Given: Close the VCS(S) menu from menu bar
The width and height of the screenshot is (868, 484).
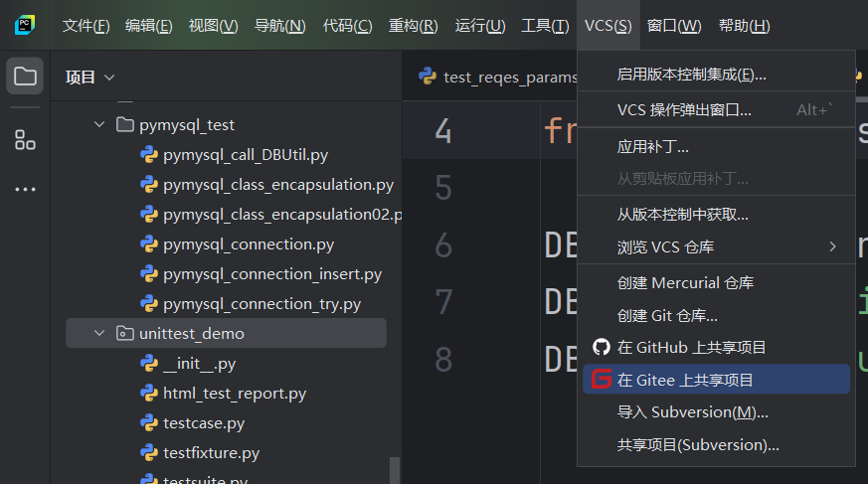Looking at the screenshot, I should coord(608,26).
